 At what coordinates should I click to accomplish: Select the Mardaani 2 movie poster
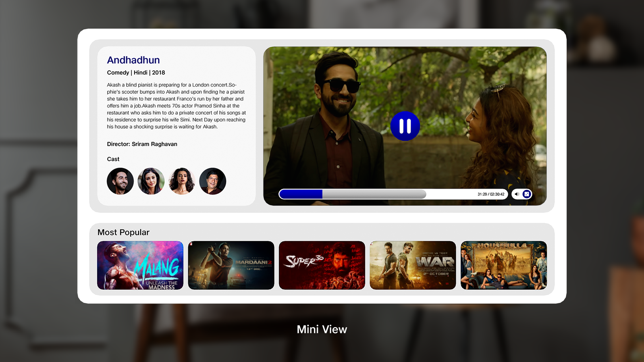coord(231,265)
